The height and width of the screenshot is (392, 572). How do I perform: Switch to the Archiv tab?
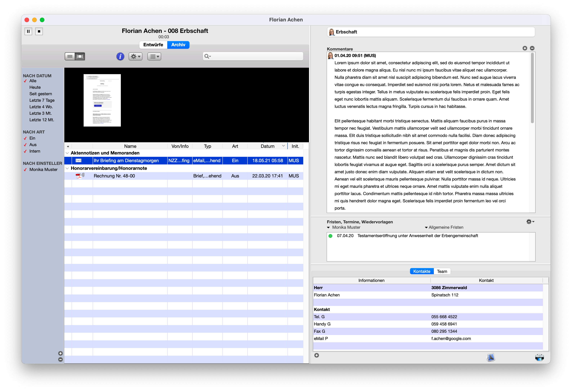click(178, 45)
